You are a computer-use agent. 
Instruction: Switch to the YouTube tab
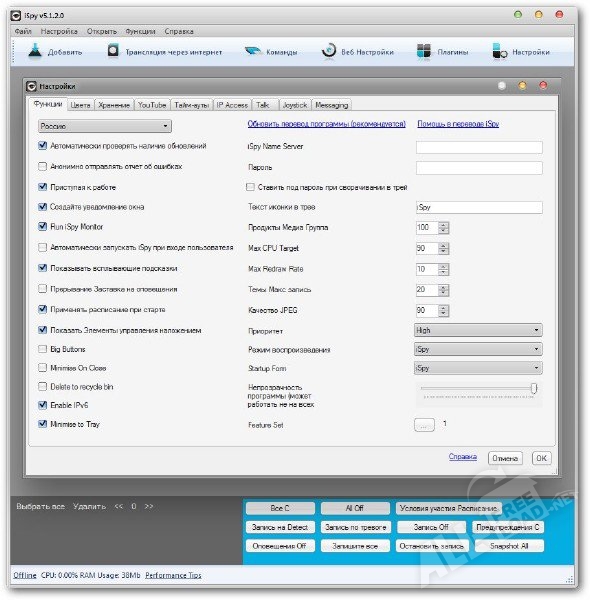[x=152, y=105]
